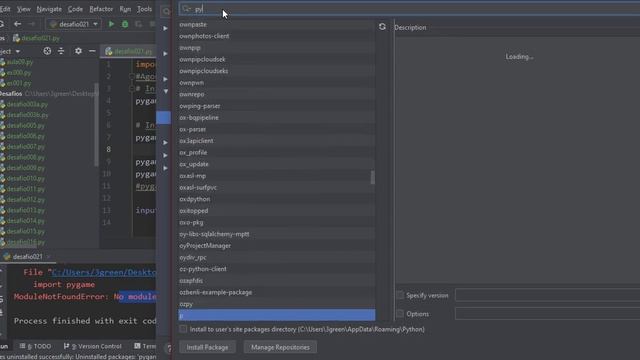The width and height of the screenshot is (640, 360).
Task: Start debugging with the green bug icon
Action: (x=125, y=24)
